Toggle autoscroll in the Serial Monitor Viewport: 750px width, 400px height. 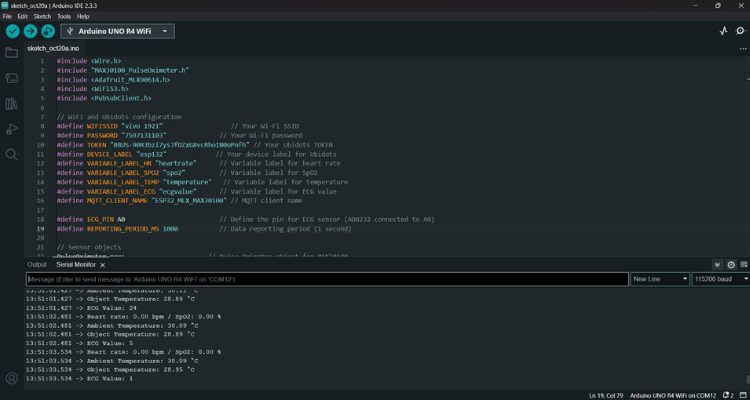[x=717, y=265]
